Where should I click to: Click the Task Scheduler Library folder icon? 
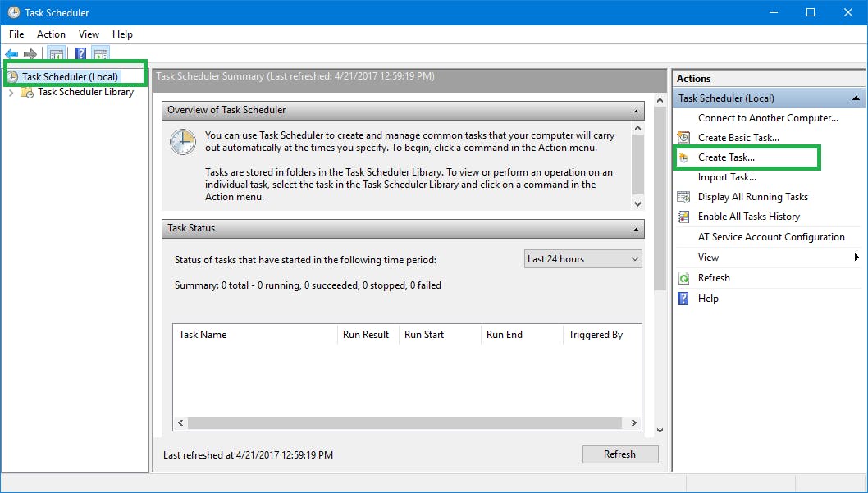(26, 93)
